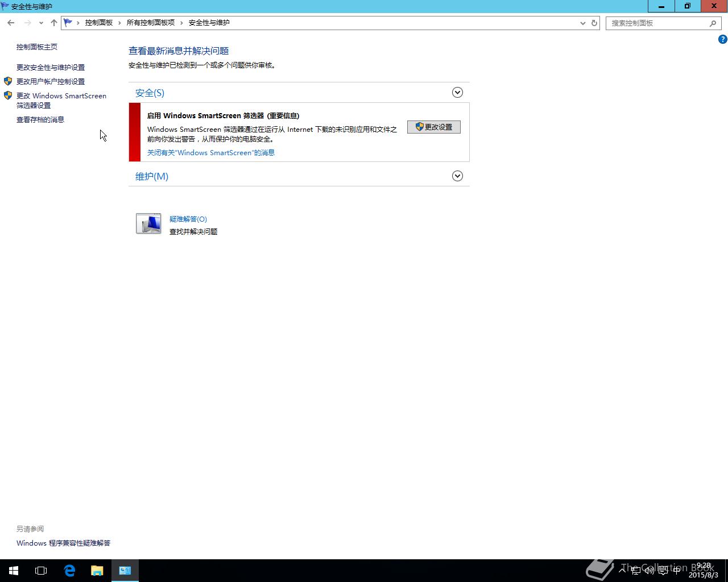Click the network tray icon
The width and height of the screenshot is (728, 582).
tap(636, 571)
